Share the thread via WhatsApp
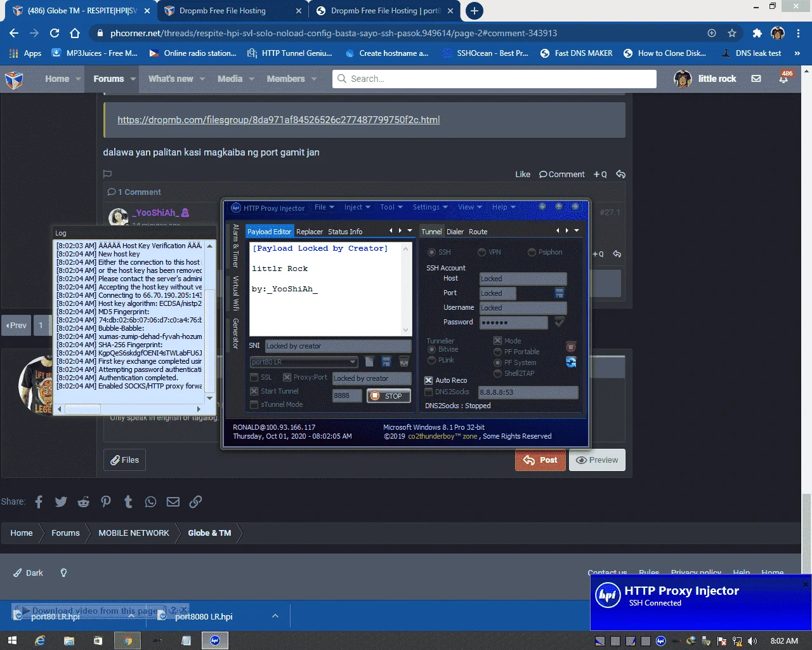 150,502
